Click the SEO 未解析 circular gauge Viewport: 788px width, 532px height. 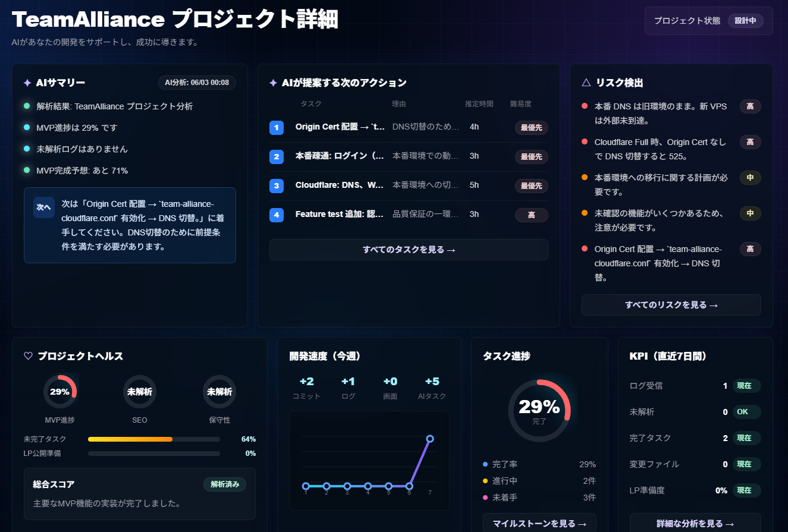(140, 392)
